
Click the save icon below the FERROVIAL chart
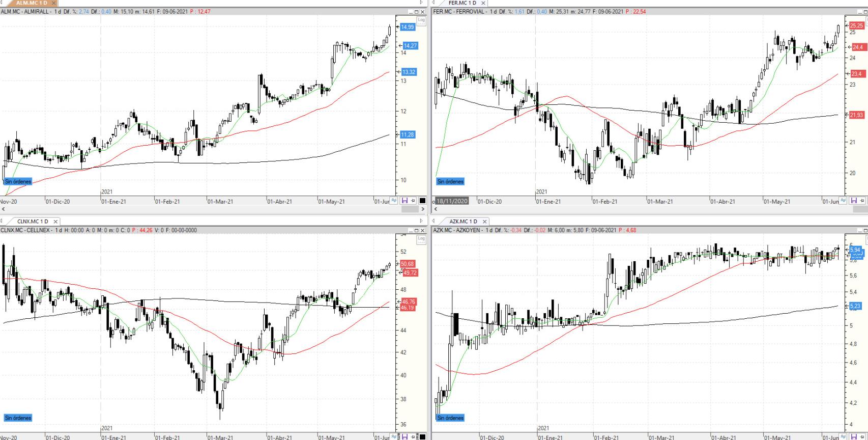coord(854,201)
